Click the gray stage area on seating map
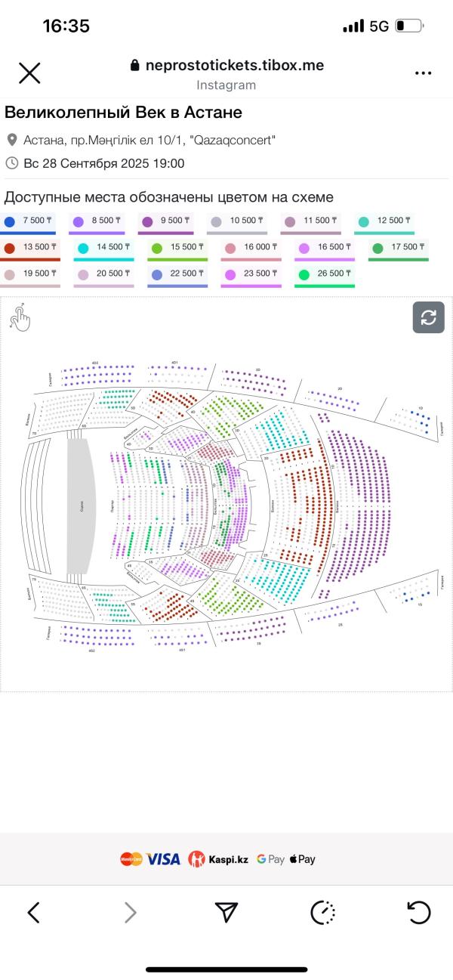This screenshot has width=453, height=980. [81, 506]
